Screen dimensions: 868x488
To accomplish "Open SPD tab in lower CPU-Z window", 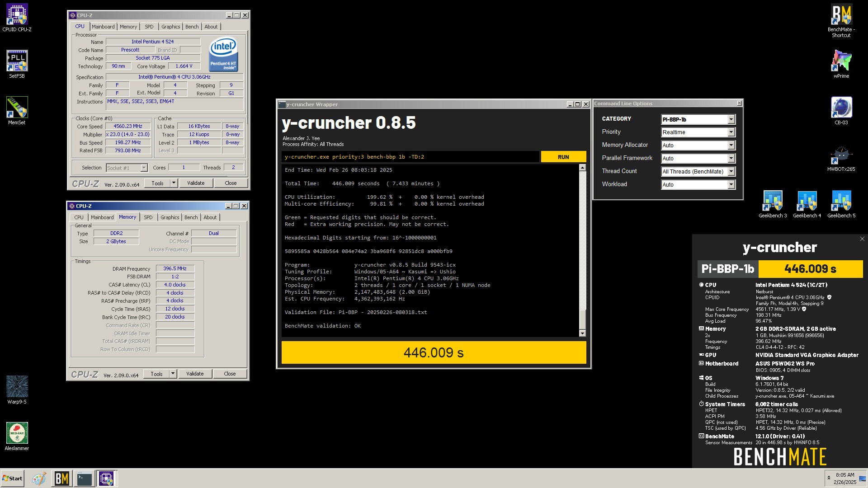I will click(x=148, y=217).
